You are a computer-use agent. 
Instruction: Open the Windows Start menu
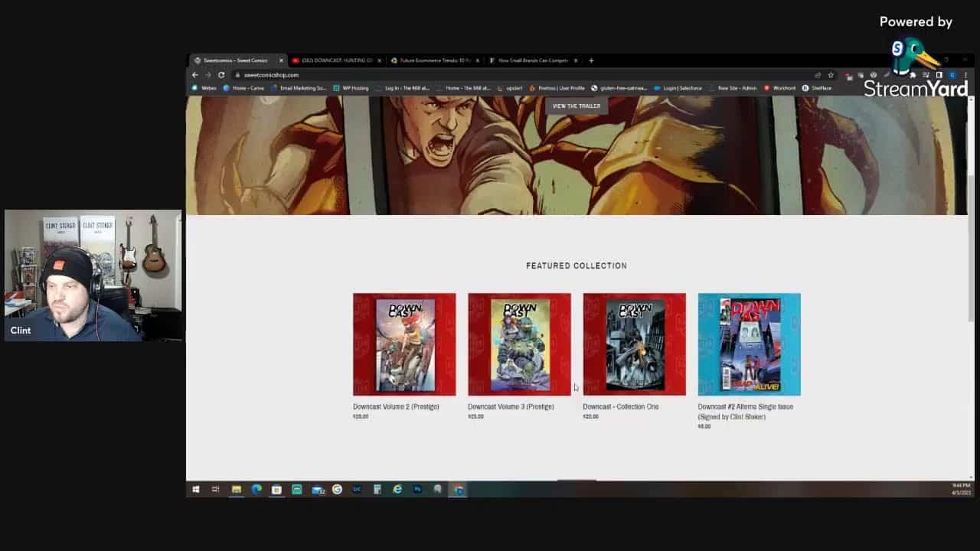pyautogui.click(x=196, y=490)
